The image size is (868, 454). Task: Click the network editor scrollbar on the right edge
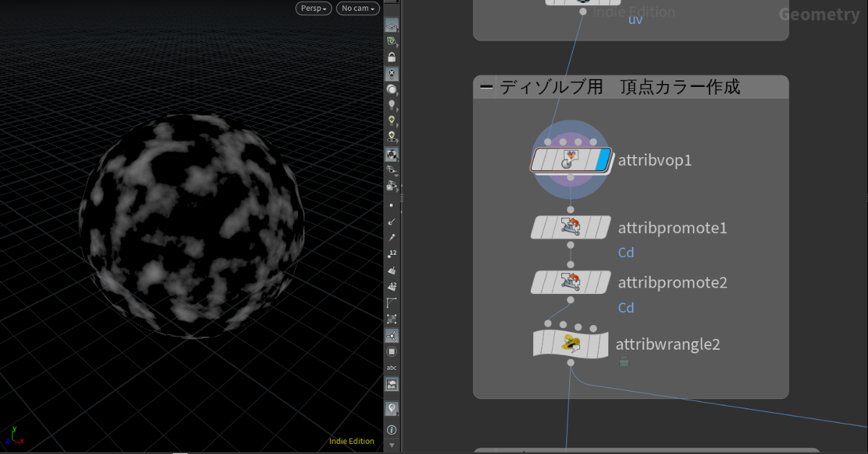click(866, 196)
